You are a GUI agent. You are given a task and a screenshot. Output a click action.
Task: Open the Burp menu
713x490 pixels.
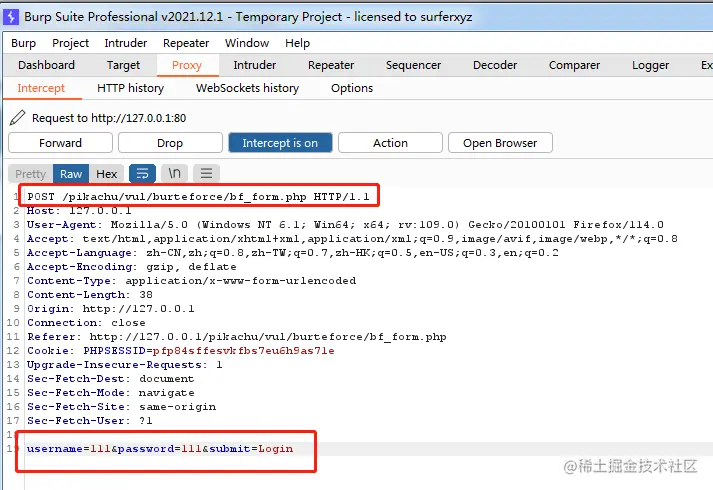click(23, 43)
